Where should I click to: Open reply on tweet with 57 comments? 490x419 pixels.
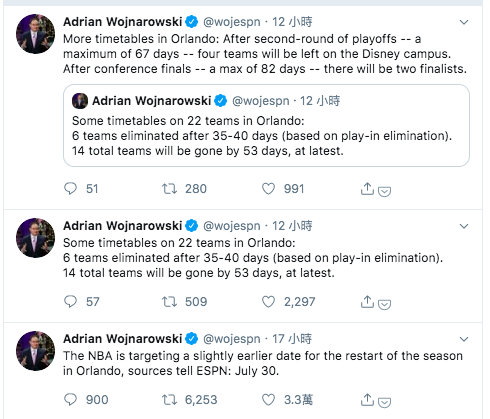click(70, 301)
